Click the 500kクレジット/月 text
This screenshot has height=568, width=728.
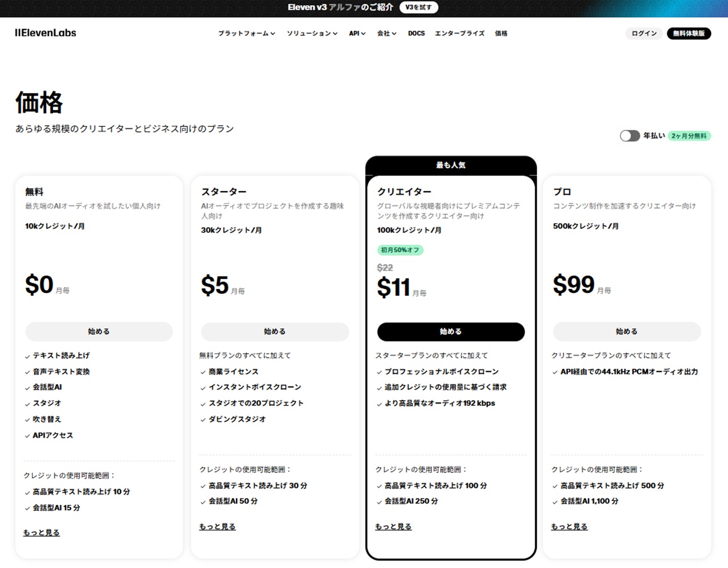[586, 226]
